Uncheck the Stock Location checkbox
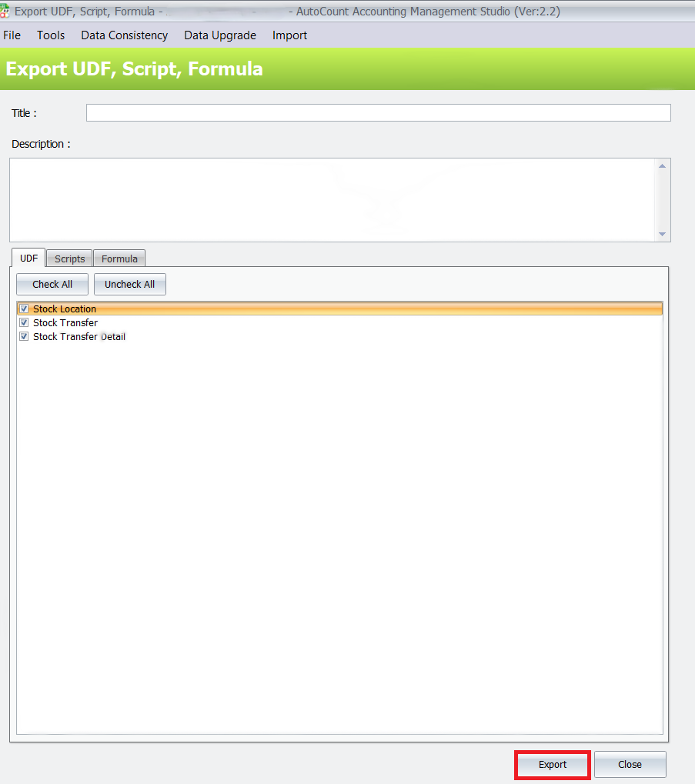This screenshot has height=784, width=695. (x=24, y=309)
